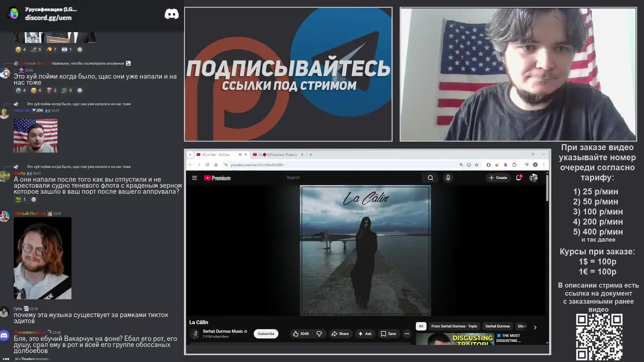Screen dimensions: 644x362
Task: Toggle the reaction with count 3
Action: (x=66, y=90)
